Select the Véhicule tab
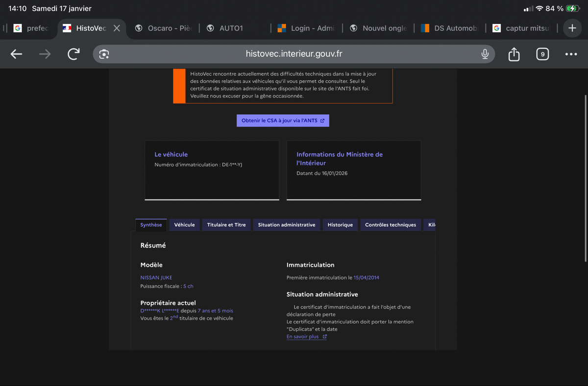This screenshot has width=588, height=386. point(184,225)
